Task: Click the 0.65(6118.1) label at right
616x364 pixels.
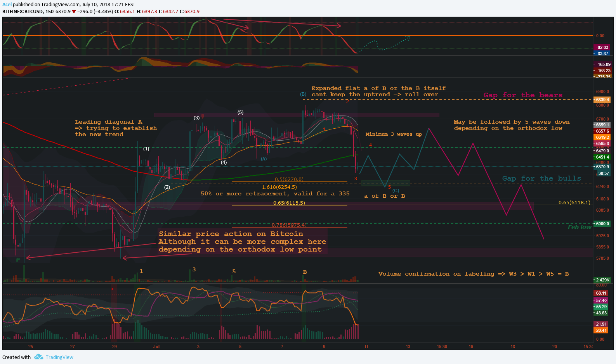Action: tap(574, 202)
